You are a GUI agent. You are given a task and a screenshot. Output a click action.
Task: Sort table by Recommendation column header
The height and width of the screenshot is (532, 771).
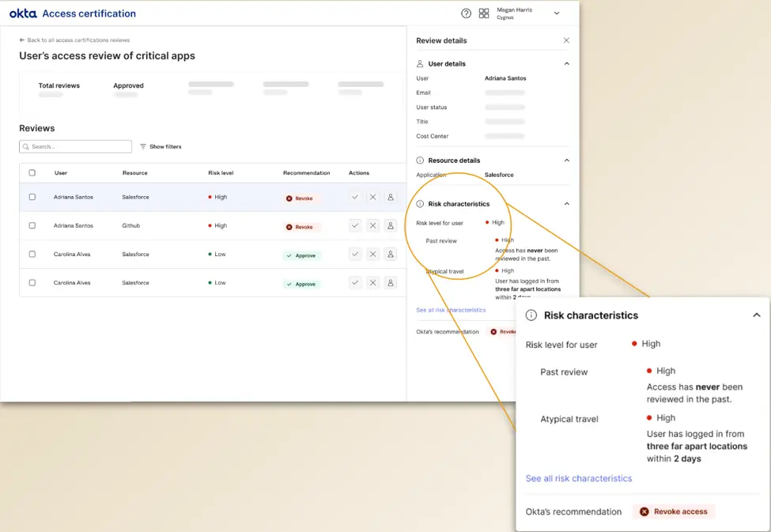coord(306,173)
